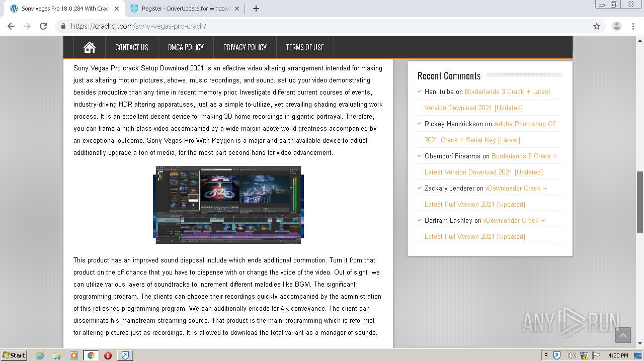The height and width of the screenshot is (362, 644).
Task: Open the Privacy Policy page
Action: point(245,47)
